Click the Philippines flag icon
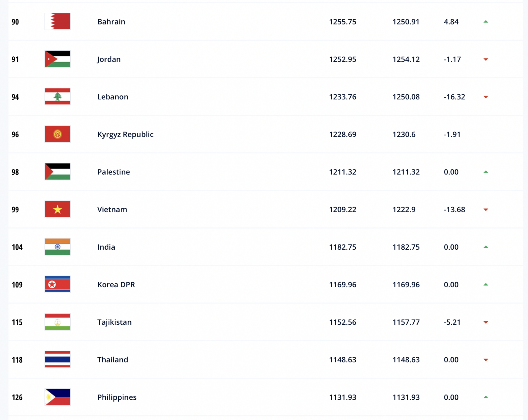Screen dimensions: 528x420 pos(57,397)
